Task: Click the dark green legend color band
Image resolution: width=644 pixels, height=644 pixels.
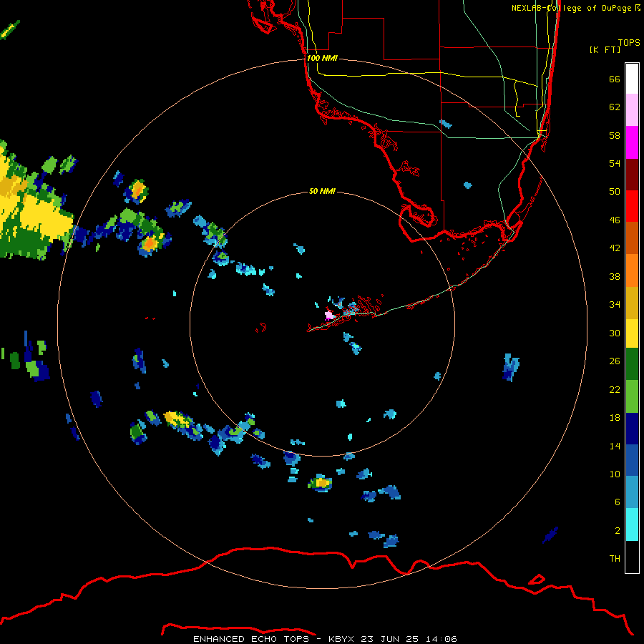Action: pyautogui.click(x=632, y=364)
